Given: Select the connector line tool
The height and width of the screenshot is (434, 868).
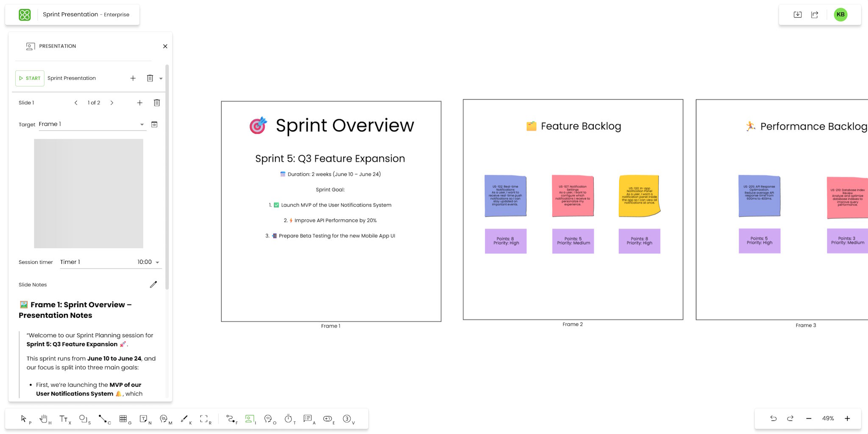Looking at the screenshot, I should (103, 419).
